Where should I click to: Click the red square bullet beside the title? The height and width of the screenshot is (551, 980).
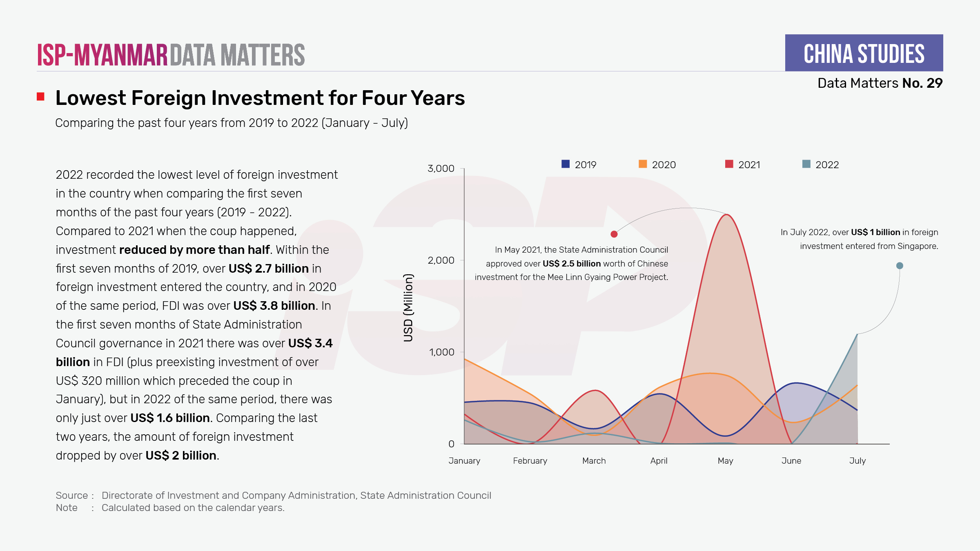tap(40, 97)
